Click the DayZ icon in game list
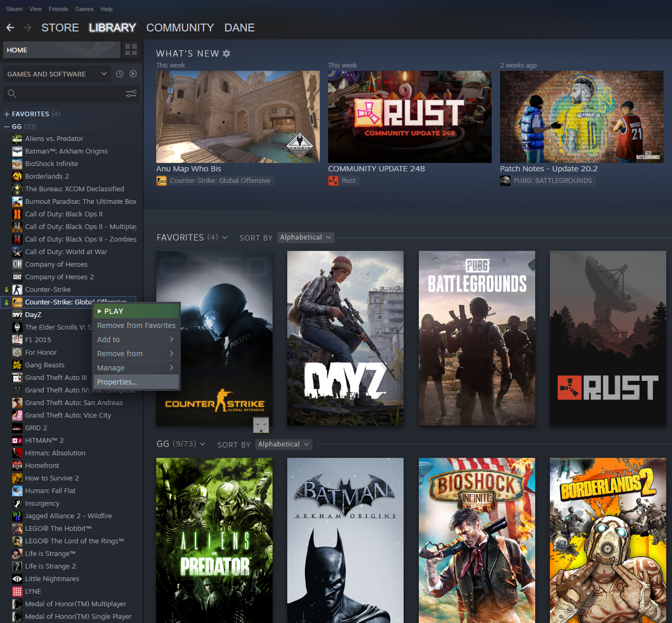 pos(17,314)
